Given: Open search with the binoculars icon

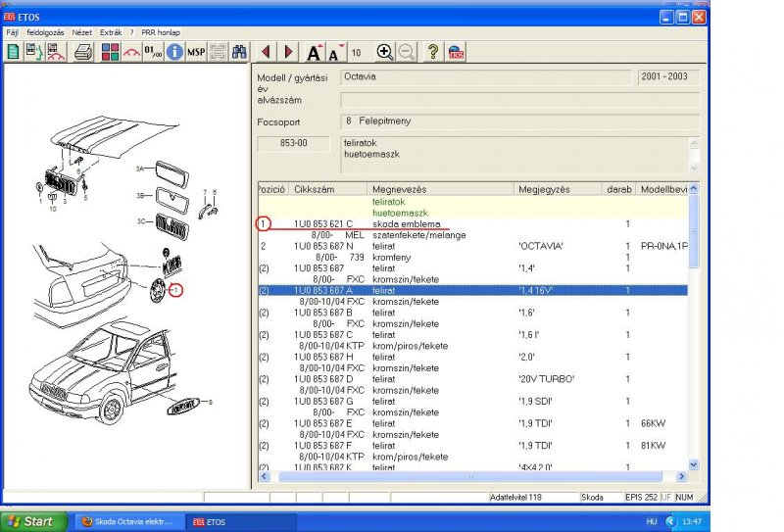Looking at the screenshot, I should point(239,52).
